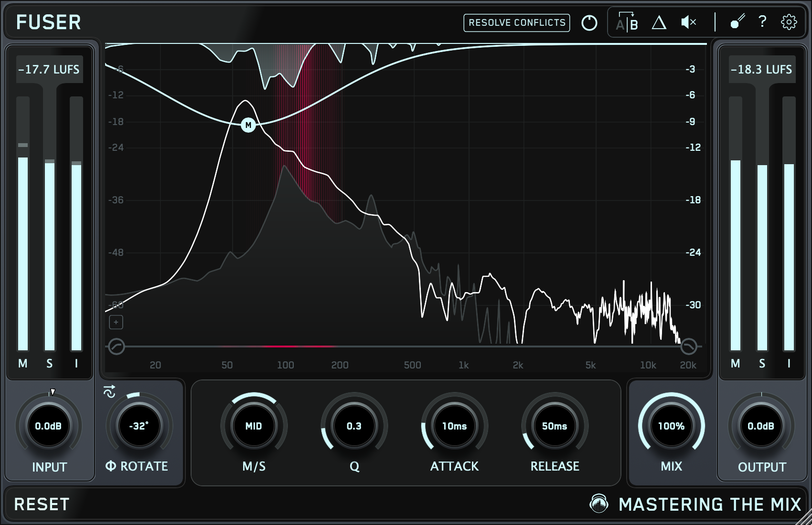Open the settings gear icon

[x=789, y=22]
